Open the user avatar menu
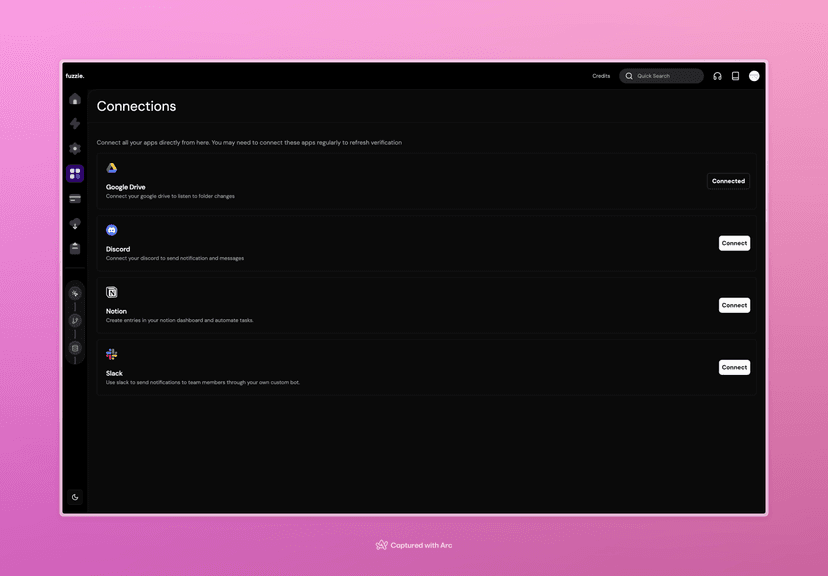Viewport: 828px width, 576px height. 754,76
